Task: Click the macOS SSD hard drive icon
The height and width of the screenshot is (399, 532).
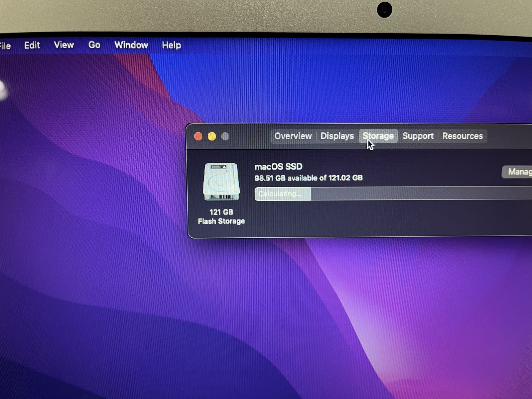Action: 221,182
